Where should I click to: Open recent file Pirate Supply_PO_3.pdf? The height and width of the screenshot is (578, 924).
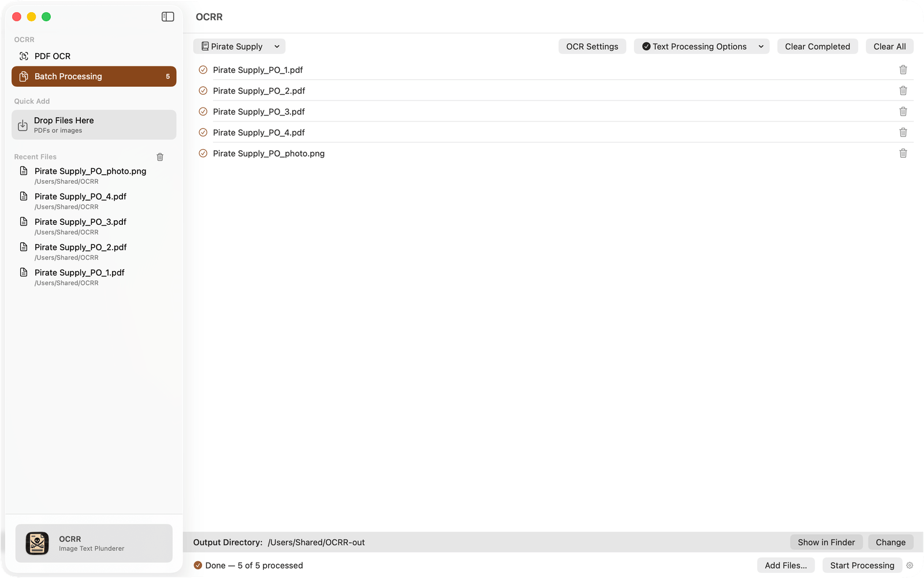[94, 227]
